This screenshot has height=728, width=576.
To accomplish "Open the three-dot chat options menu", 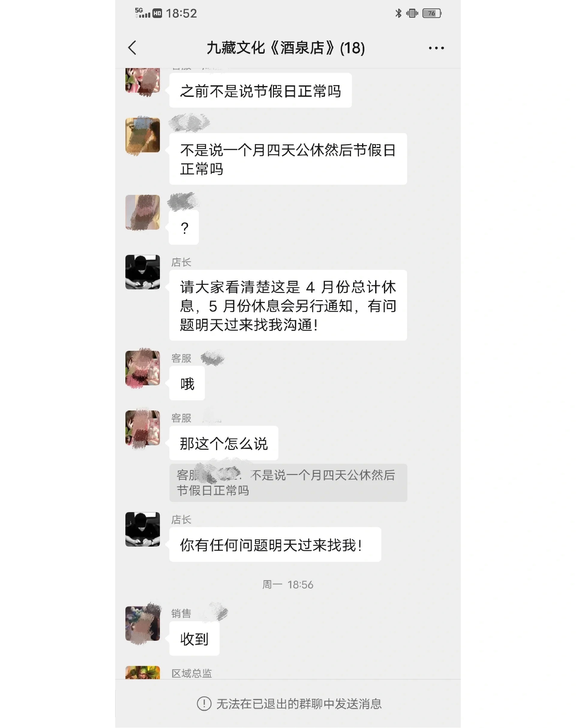I will click(x=436, y=48).
